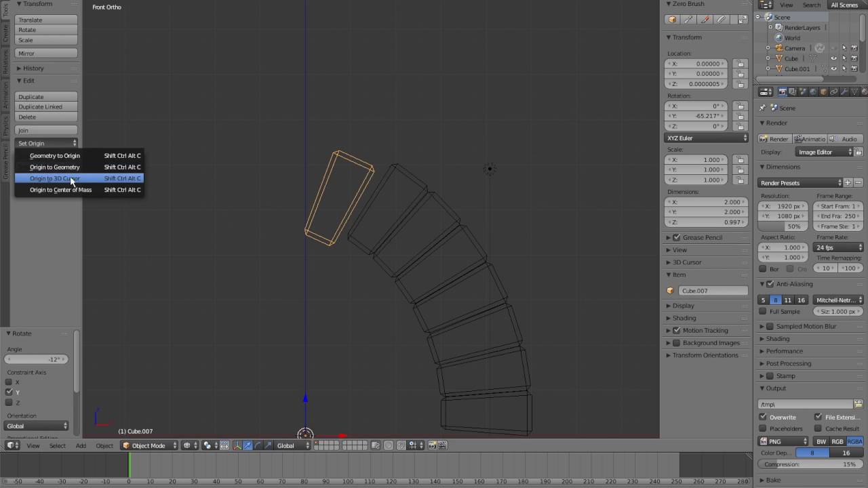Choose Geometry to Origin menu entry
Screen dimensions: 868x488
tap(79, 156)
